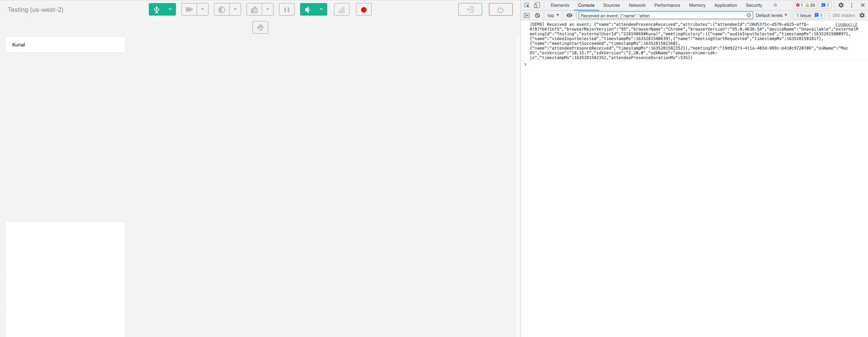Open video filter dropdown arrow
The width and height of the screenshot is (868, 337).
(235, 10)
